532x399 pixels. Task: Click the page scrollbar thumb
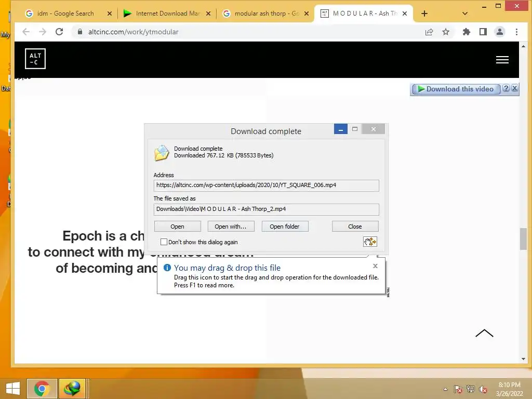click(x=524, y=238)
